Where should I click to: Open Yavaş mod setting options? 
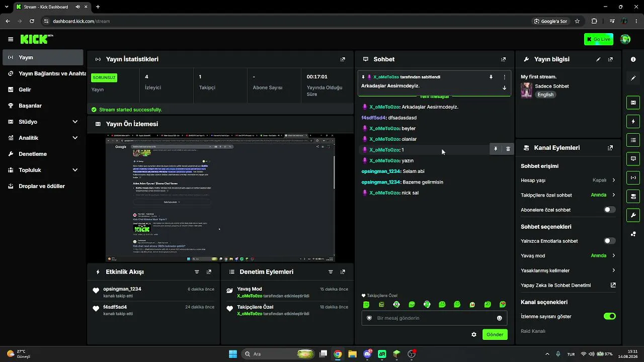(x=568, y=255)
